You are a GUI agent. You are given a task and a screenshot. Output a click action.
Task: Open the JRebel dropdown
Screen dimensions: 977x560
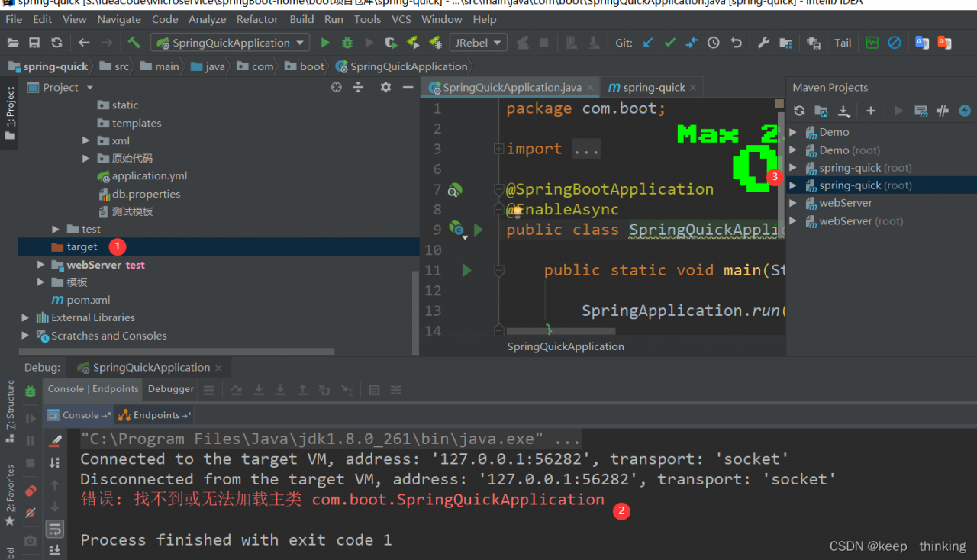(x=479, y=43)
